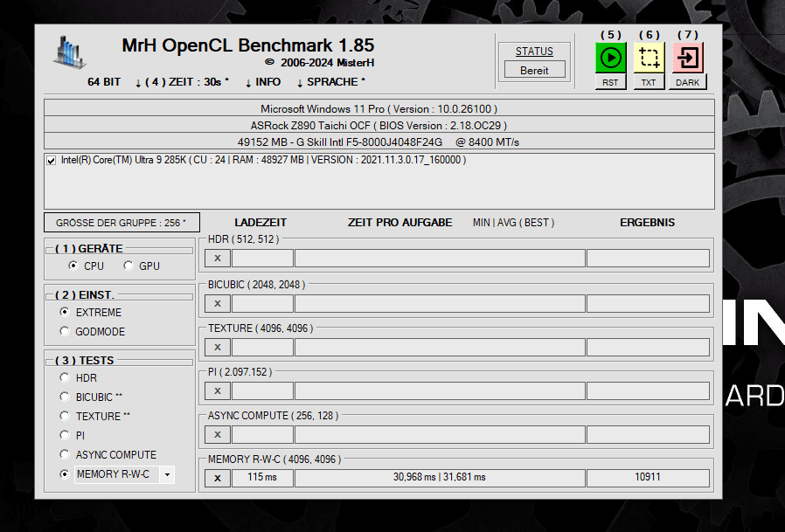
Task: Click the 10911 result field
Action: coord(648,478)
